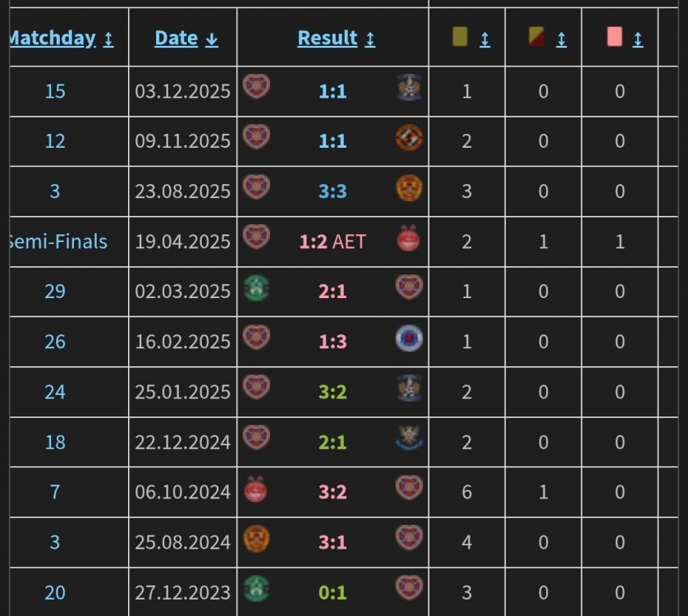This screenshot has height=616, width=688.
Task: Click the red card column header icon
Action: tap(614, 37)
